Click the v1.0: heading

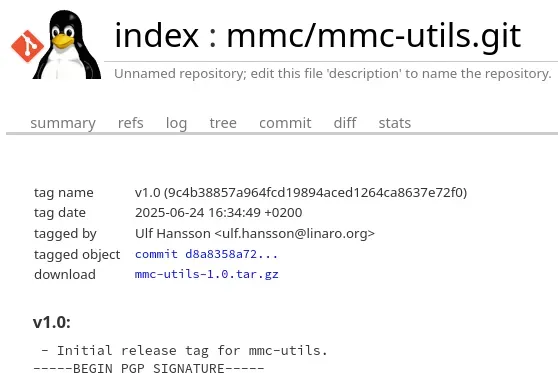coord(52,322)
